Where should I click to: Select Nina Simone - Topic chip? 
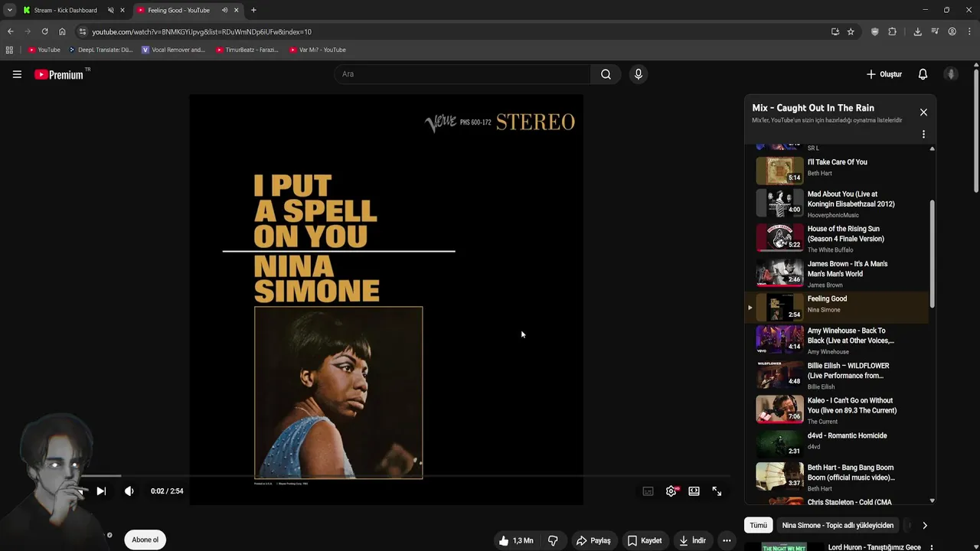click(838, 526)
